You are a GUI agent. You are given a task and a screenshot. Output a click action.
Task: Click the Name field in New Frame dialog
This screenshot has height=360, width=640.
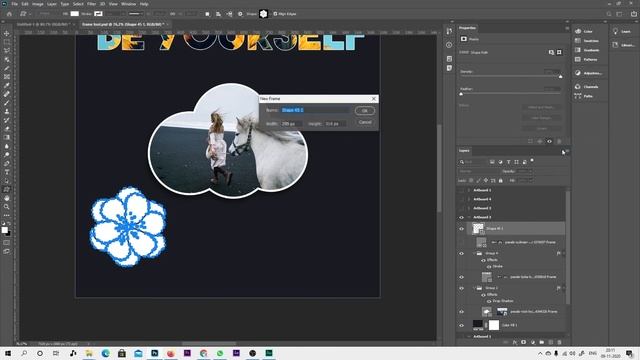pos(316,110)
